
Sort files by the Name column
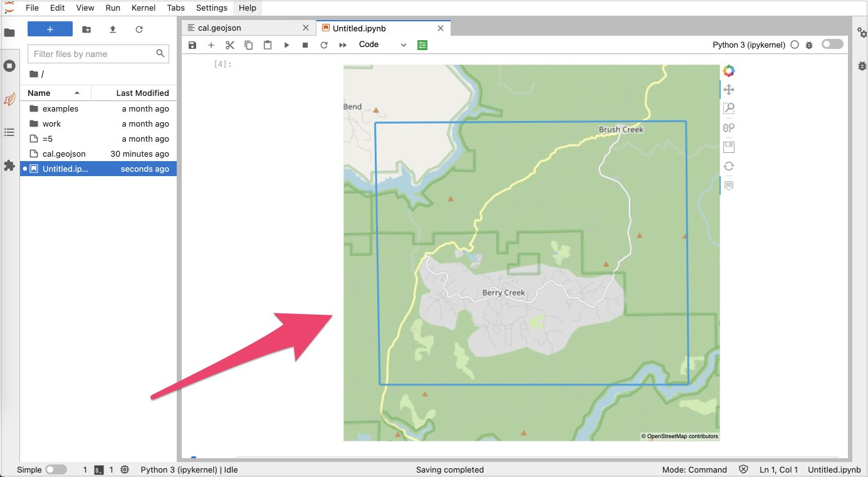pos(55,93)
